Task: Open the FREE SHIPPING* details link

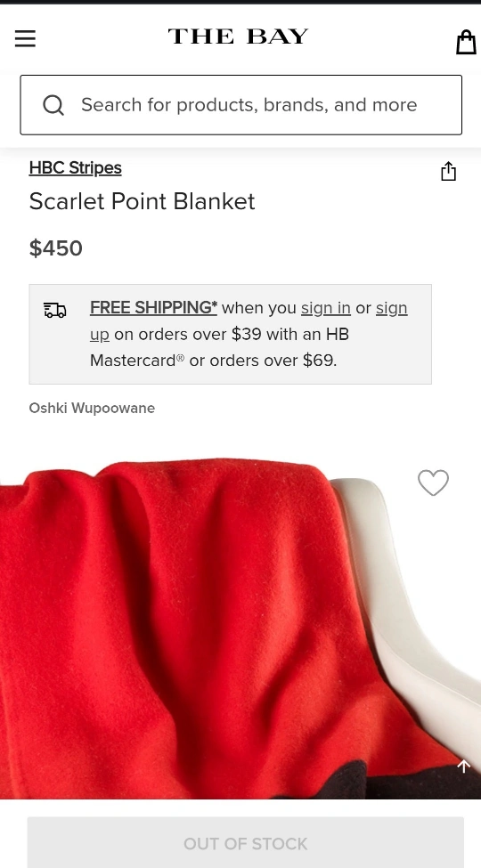Action: [153, 307]
